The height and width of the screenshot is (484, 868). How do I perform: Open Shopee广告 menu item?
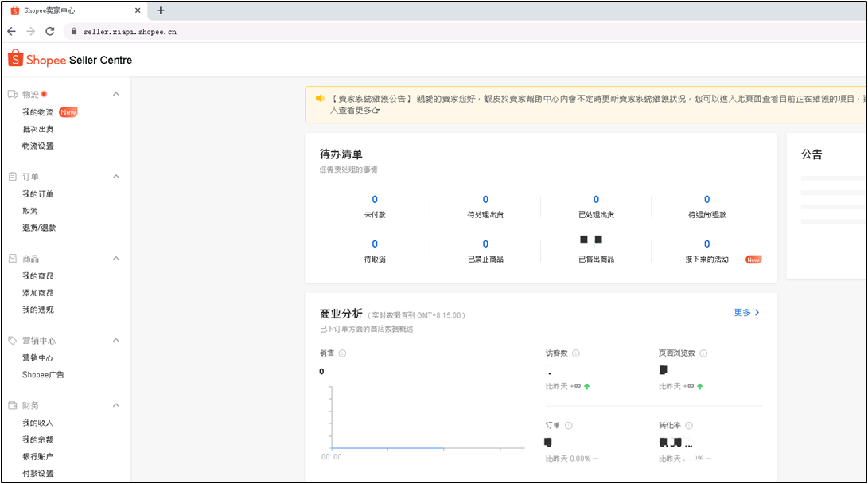point(43,375)
